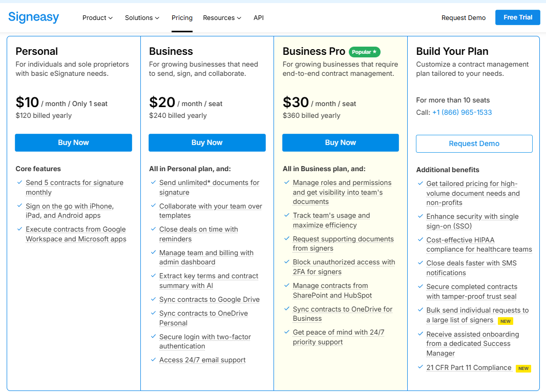Click the Popular star badge on Business Pro

pos(364,51)
